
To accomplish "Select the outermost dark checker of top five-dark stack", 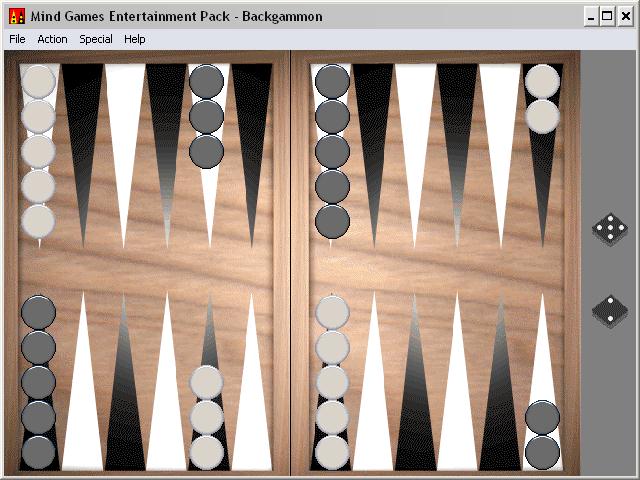I will click(x=332, y=81).
